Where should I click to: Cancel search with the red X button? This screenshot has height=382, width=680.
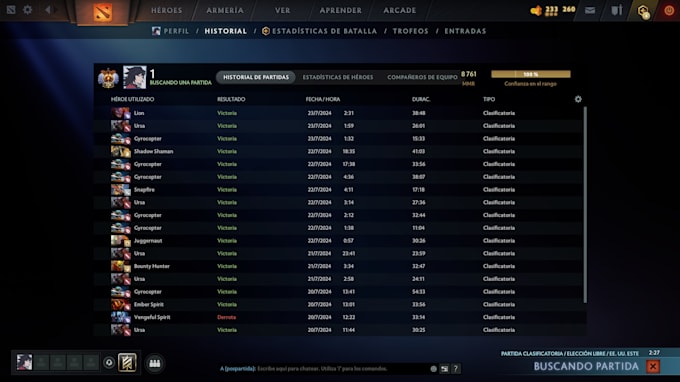click(653, 366)
